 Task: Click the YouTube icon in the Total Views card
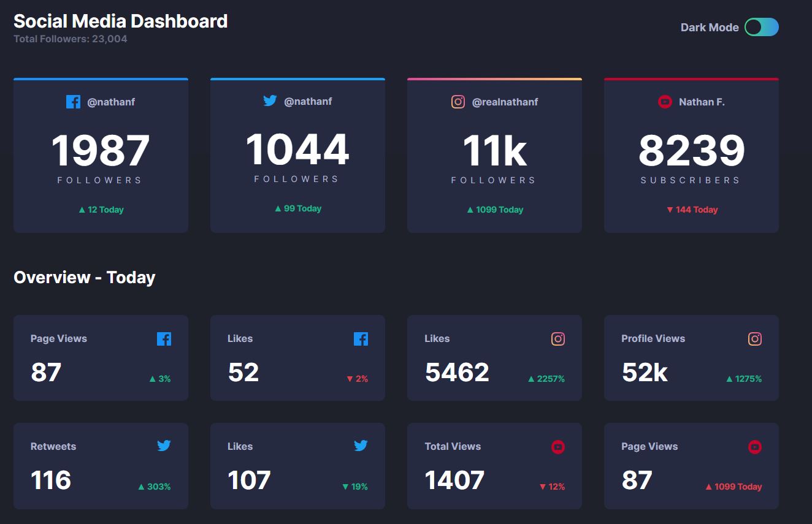click(557, 447)
